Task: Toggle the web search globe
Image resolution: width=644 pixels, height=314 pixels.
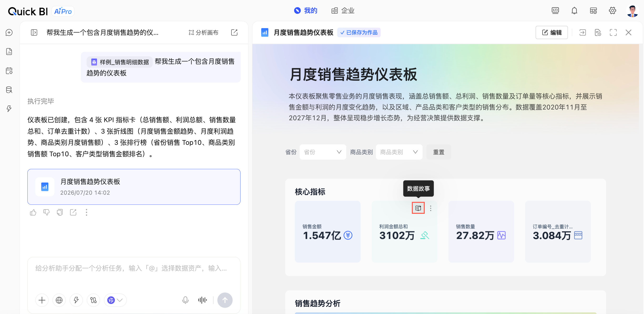Action: tap(59, 300)
